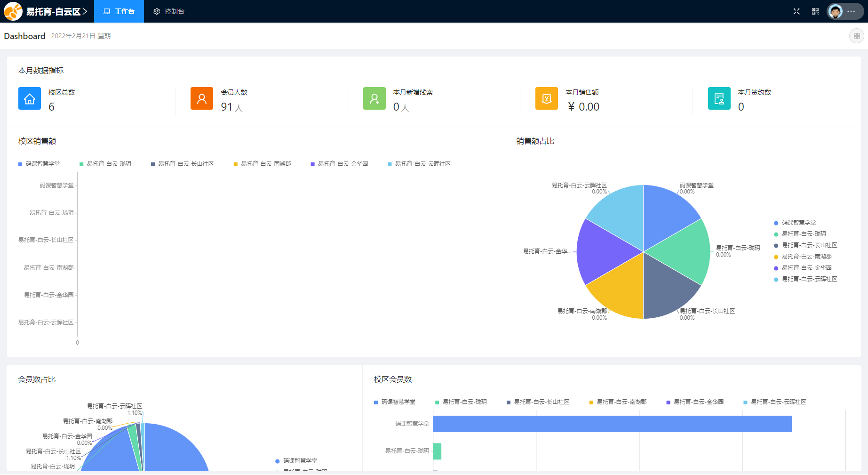Click the green 本月新增线索 icon
Screen dimensions: 868x475
tap(374, 98)
